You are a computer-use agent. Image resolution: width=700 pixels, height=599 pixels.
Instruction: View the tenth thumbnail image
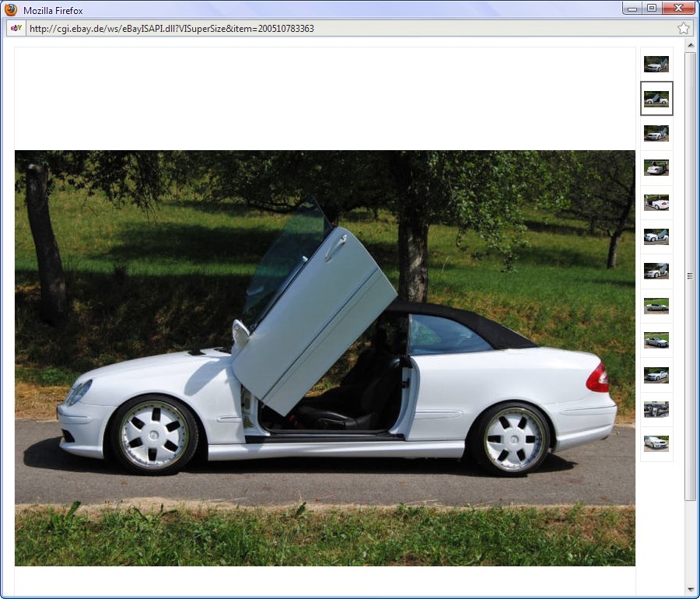pos(656,375)
